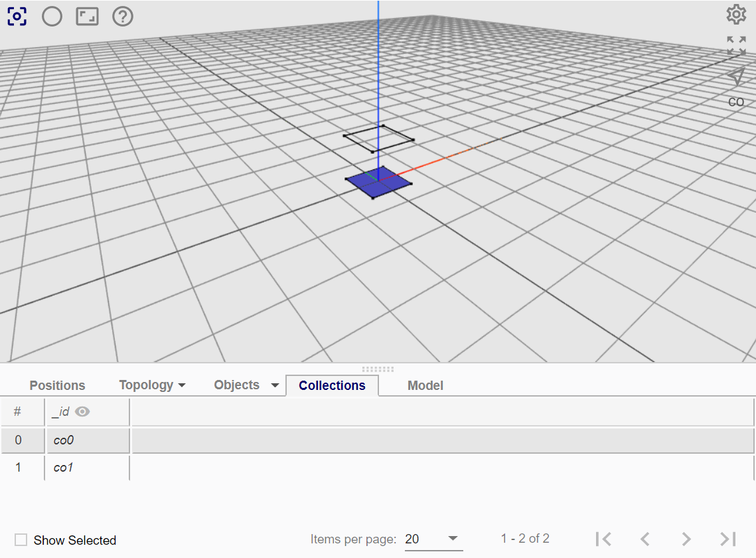This screenshot has height=558, width=756.
Task: Go to previous page with pagination arrow
Action: pyautogui.click(x=644, y=539)
